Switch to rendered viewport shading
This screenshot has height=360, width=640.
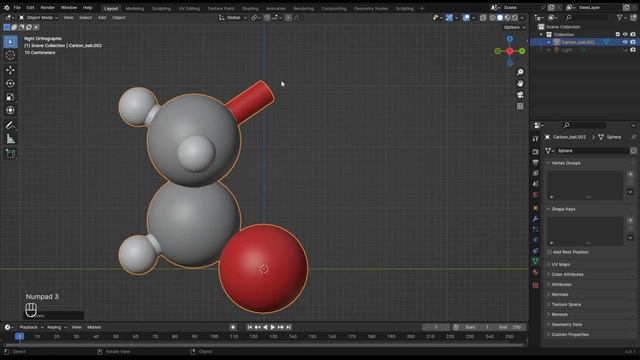click(x=515, y=18)
